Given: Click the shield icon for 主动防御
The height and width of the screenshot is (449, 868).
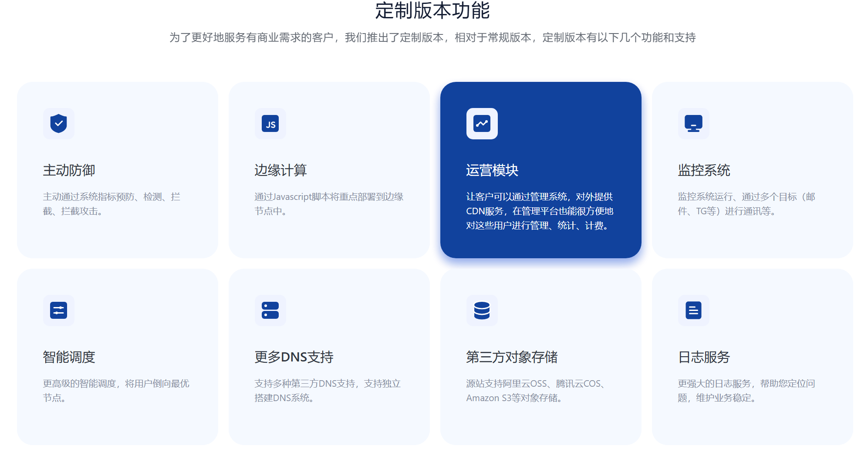Looking at the screenshot, I should pos(58,124).
